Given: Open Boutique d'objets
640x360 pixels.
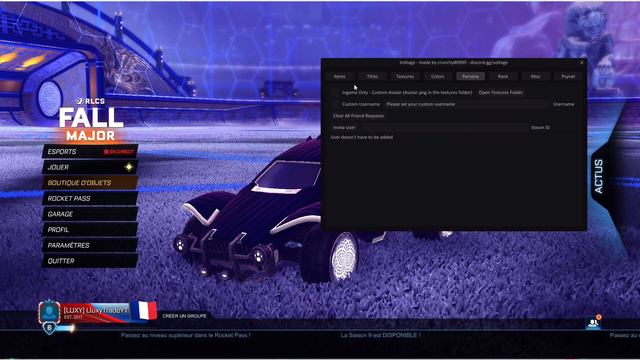Looking at the screenshot, I should [90, 182].
